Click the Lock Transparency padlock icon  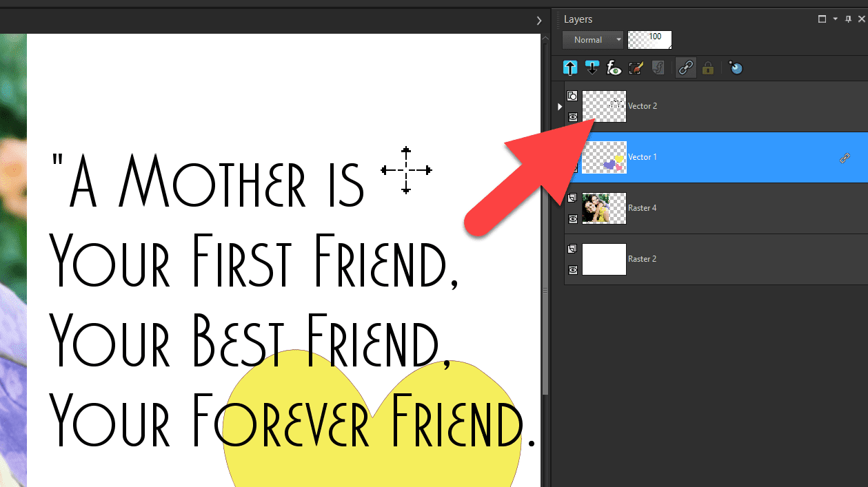708,68
